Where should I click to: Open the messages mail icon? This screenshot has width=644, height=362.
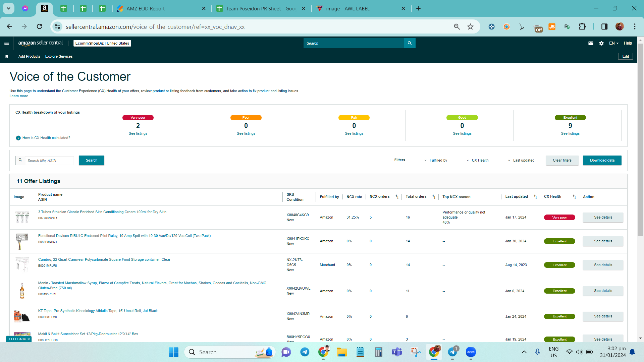[x=591, y=43]
